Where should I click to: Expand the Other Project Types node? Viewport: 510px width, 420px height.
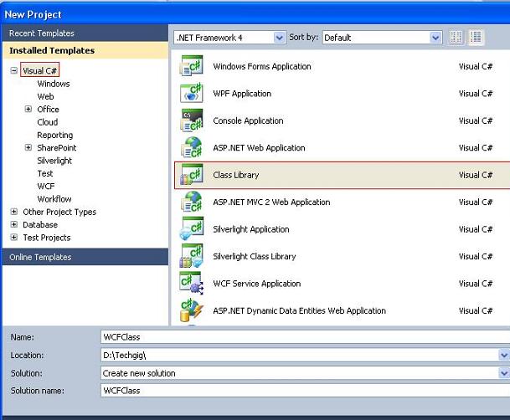(13, 212)
